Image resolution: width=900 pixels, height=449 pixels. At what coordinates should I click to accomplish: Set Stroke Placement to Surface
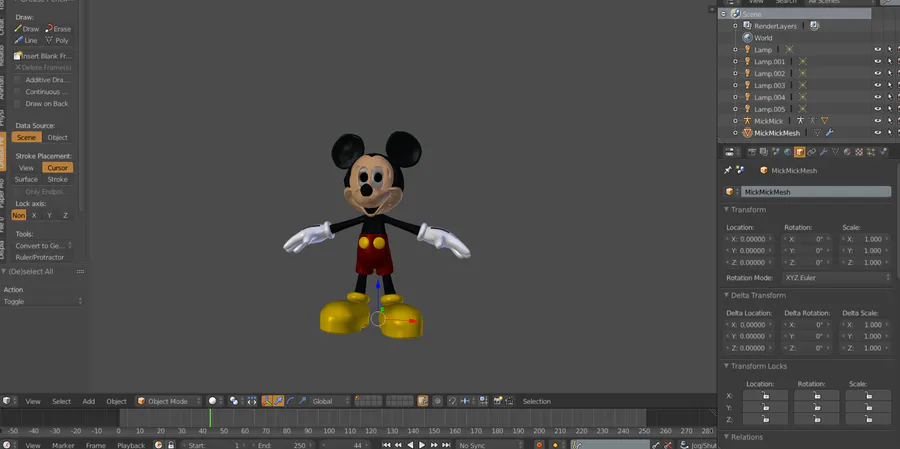click(26, 179)
